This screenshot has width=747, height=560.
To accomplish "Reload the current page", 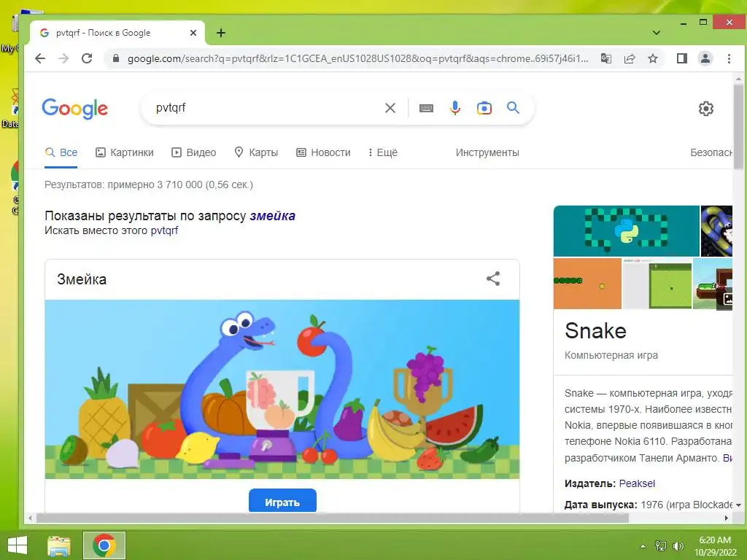I will (x=87, y=58).
